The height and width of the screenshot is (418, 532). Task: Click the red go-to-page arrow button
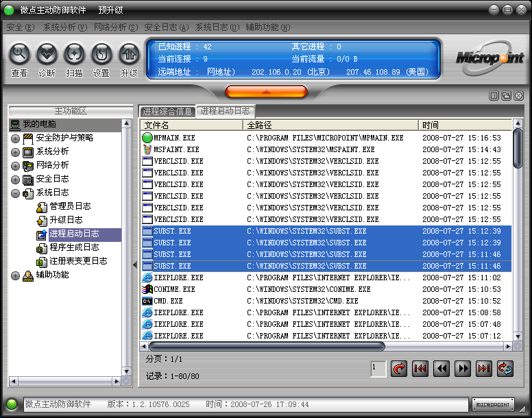click(399, 369)
